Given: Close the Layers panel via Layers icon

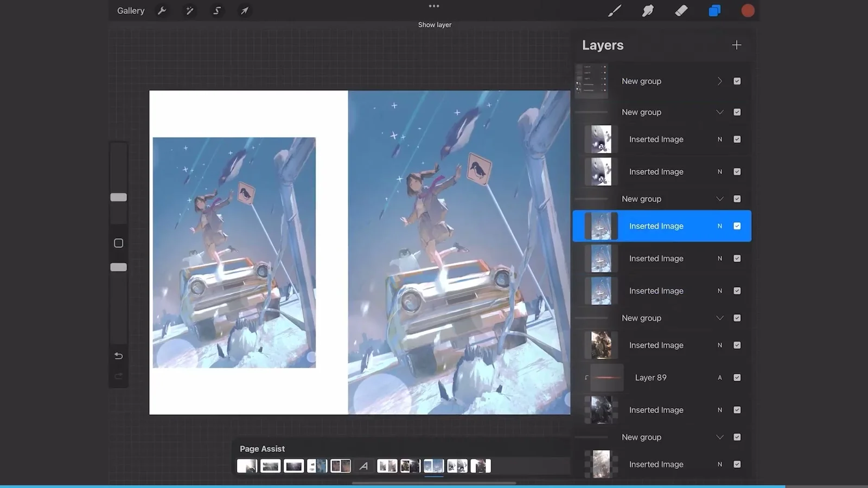Looking at the screenshot, I should coord(714,11).
